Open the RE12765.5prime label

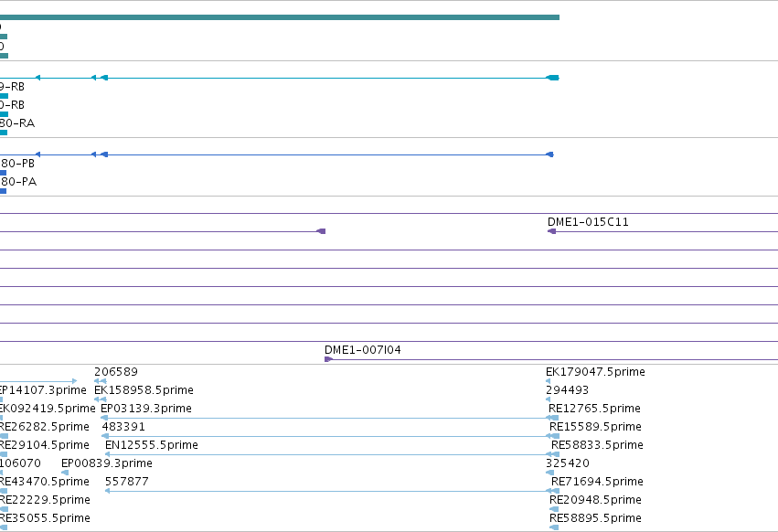[x=594, y=409]
